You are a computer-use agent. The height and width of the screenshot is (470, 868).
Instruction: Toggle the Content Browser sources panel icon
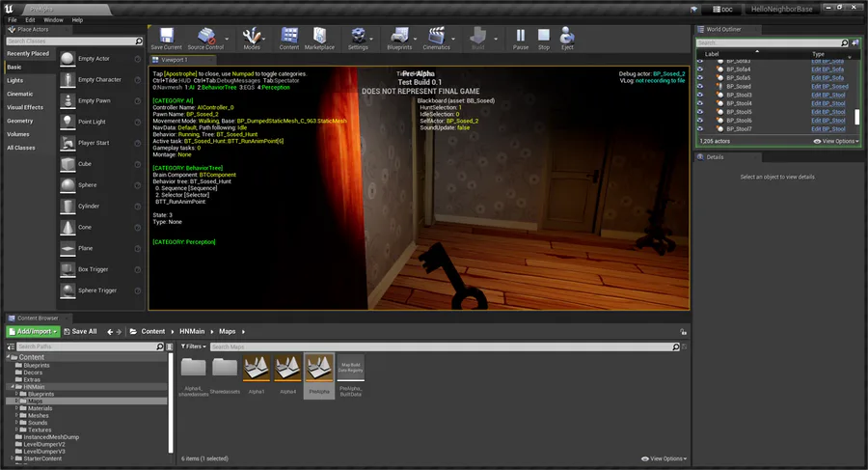(11, 347)
